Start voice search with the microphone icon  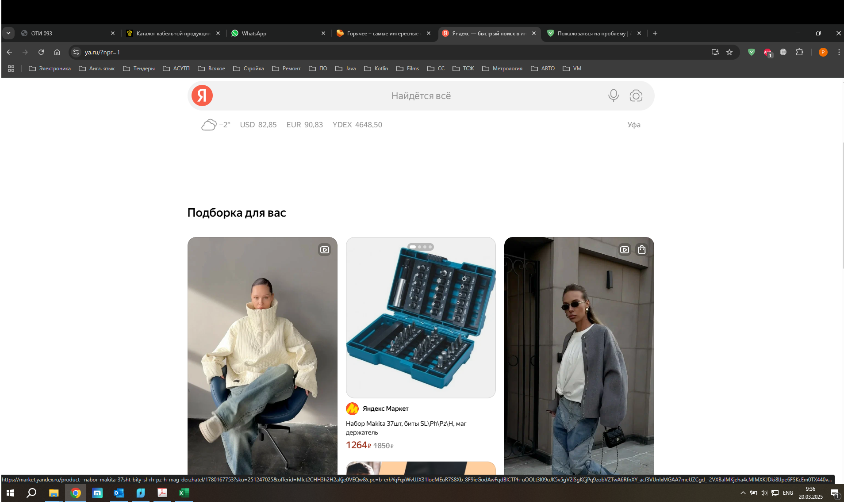click(x=613, y=95)
